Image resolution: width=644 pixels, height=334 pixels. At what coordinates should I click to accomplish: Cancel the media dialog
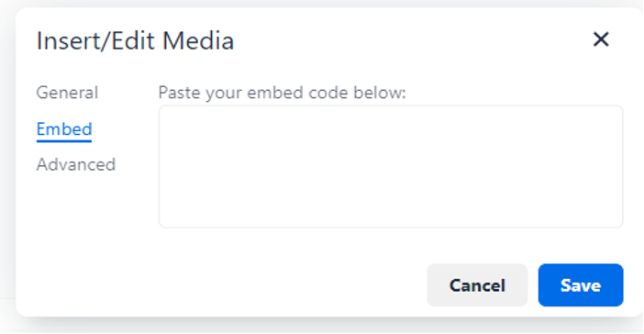coord(477,285)
